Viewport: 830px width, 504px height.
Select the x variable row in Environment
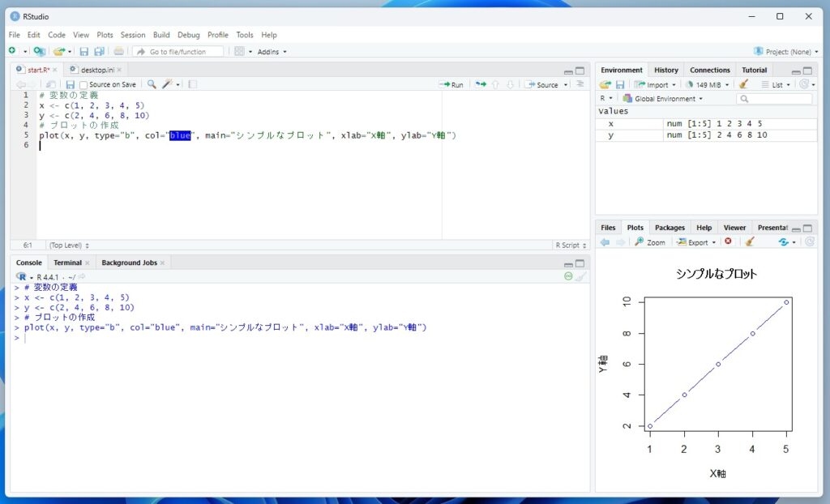(707, 123)
